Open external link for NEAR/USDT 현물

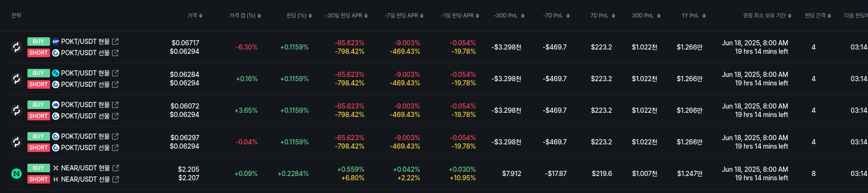click(x=116, y=168)
